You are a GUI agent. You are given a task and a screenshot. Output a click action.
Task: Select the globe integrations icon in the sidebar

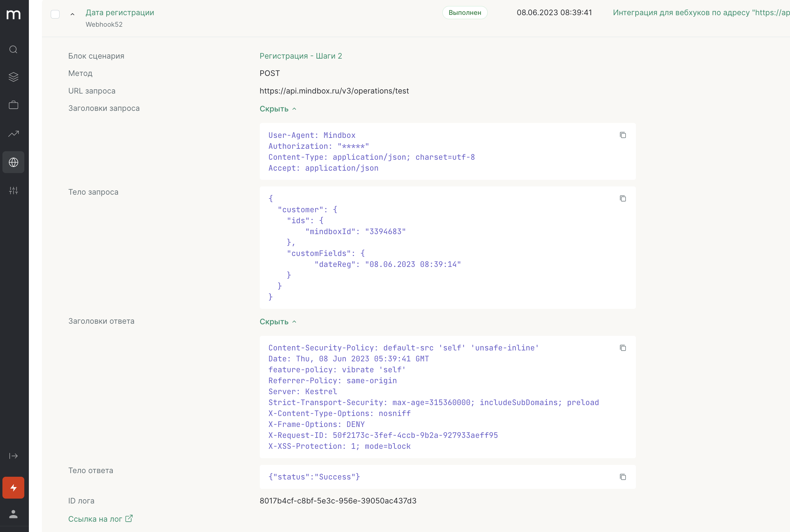tap(14, 162)
